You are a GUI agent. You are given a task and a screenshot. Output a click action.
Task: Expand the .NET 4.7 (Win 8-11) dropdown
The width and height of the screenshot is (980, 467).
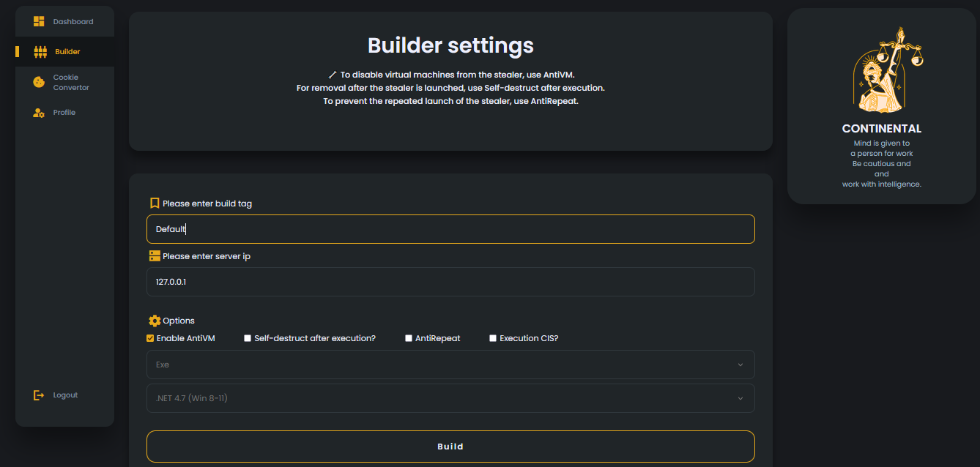point(450,398)
